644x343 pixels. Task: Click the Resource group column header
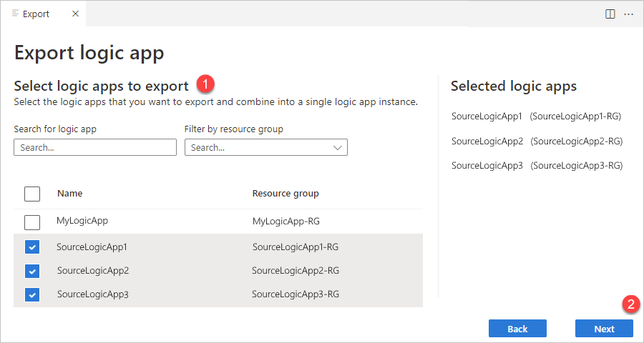pos(286,194)
